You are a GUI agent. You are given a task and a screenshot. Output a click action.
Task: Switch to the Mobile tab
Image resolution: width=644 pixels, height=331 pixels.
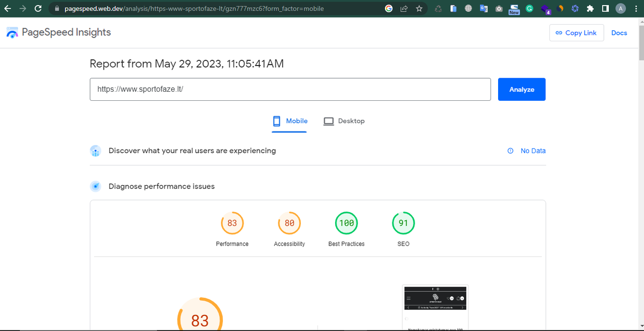(289, 121)
